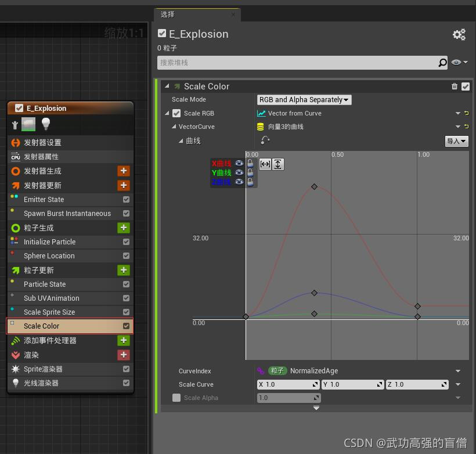This screenshot has width=476, height=454.
Task: Open the CurveIndex NormalizedAge dropdown arrow
Action: click(x=458, y=371)
